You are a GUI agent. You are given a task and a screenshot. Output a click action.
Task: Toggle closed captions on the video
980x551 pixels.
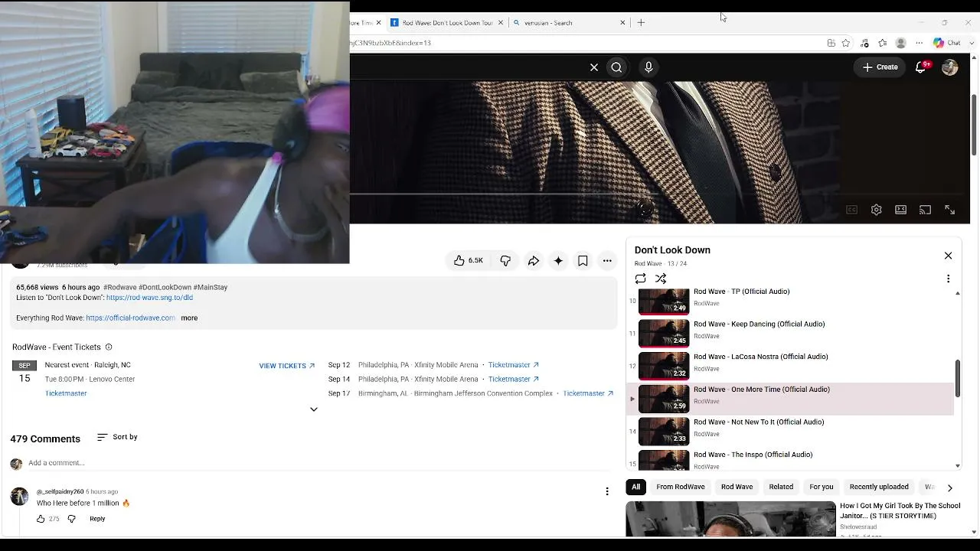(851, 210)
